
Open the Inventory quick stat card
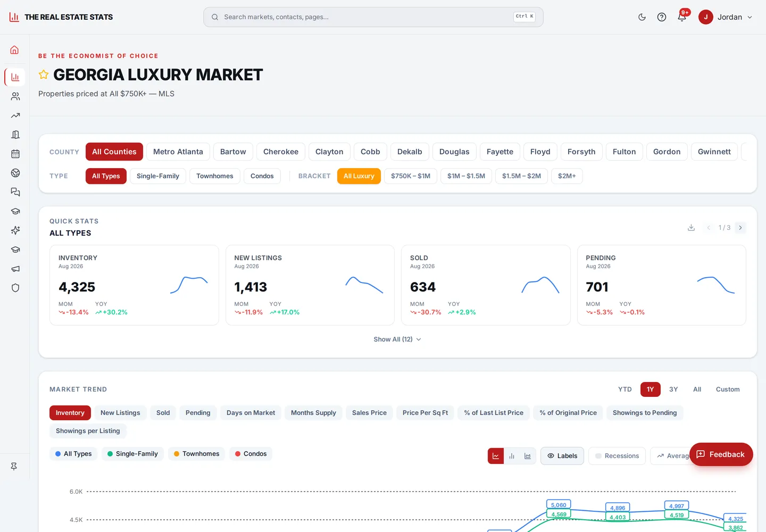pos(134,285)
